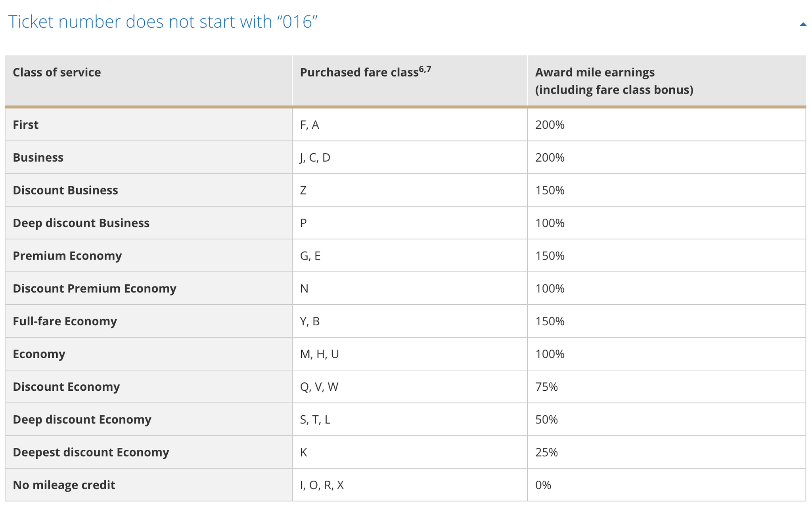The width and height of the screenshot is (812, 508).
Task: Click the 'S, T, L' fare class cell
Action: [x=315, y=419]
